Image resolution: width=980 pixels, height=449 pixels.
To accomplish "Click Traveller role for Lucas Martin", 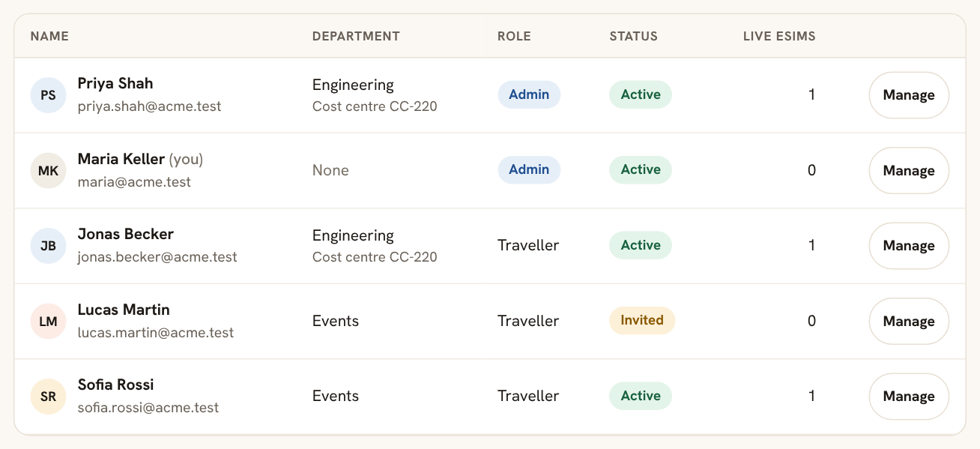I will coord(528,321).
